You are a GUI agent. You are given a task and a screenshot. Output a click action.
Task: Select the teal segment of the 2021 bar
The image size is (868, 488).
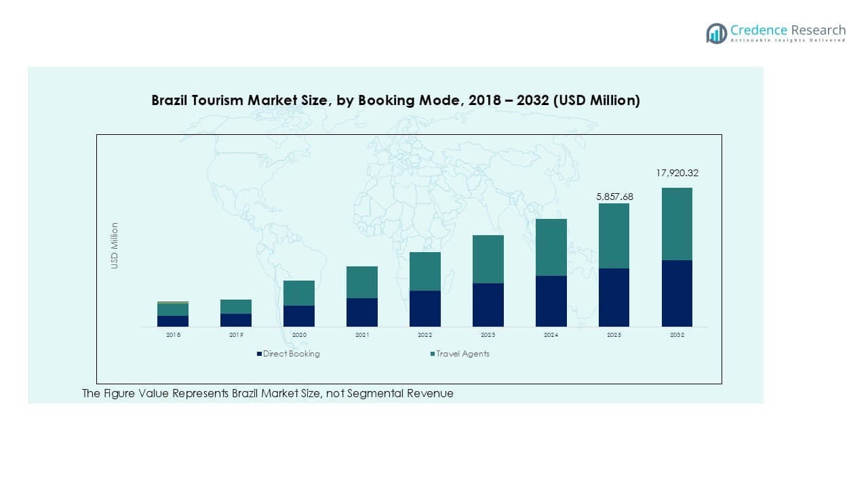tap(361, 282)
